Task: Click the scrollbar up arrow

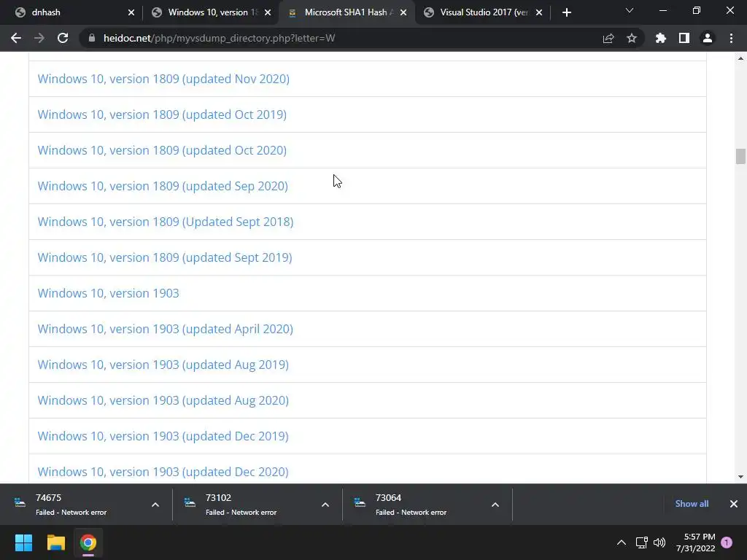Action: pyautogui.click(x=740, y=58)
